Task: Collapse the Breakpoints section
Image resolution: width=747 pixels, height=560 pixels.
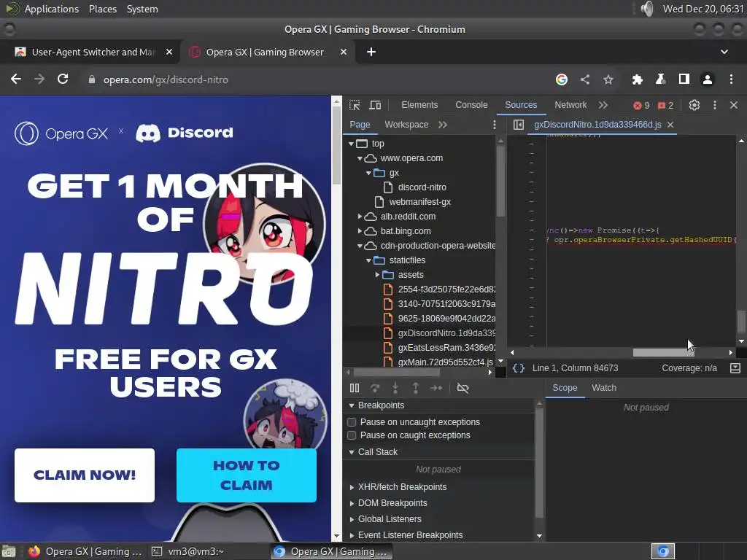Action: point(352,405)
